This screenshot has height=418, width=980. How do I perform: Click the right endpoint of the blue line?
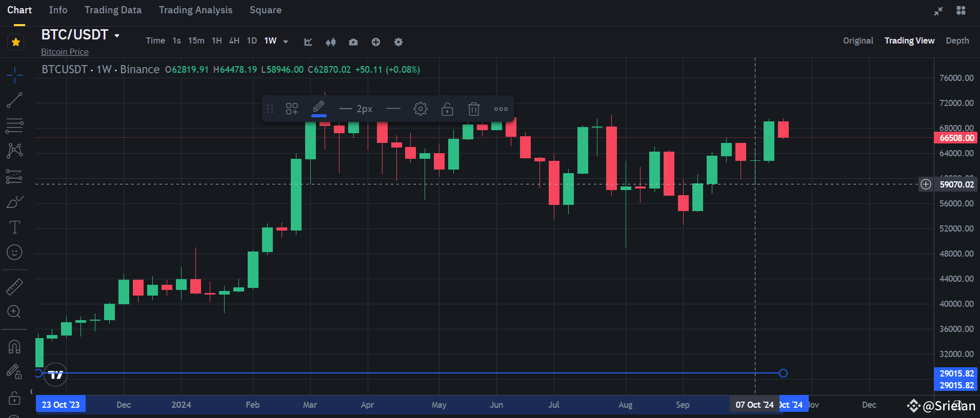coord(783,373)
